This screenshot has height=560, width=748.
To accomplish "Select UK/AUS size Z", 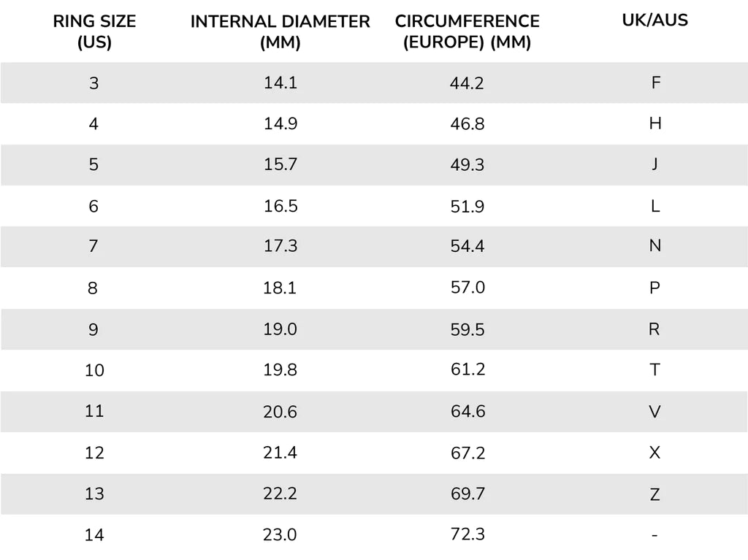I will pyautogui.click(x=654, y=494).
